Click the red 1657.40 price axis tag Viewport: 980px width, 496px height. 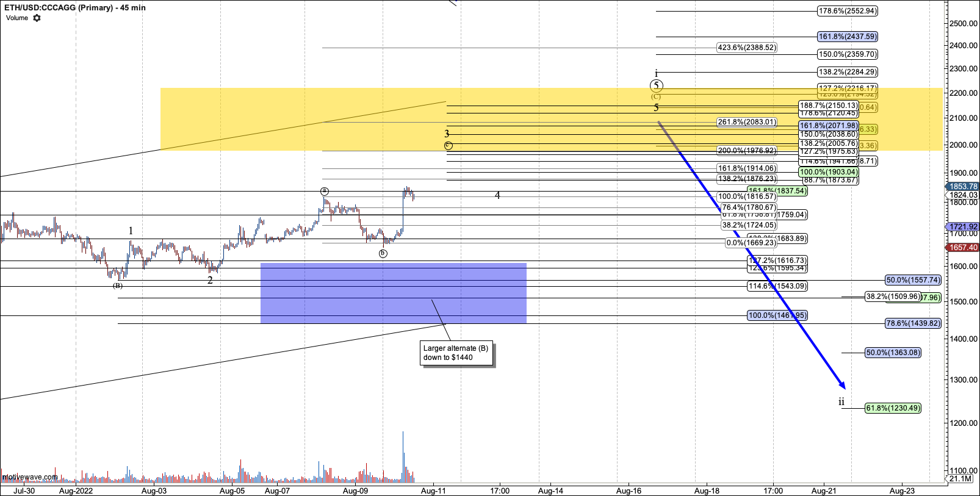pyautogui.click(x=963, y=248)
